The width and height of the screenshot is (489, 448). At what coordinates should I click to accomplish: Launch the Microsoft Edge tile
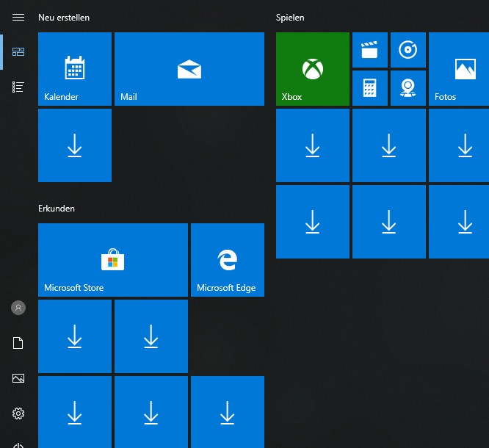228,260
